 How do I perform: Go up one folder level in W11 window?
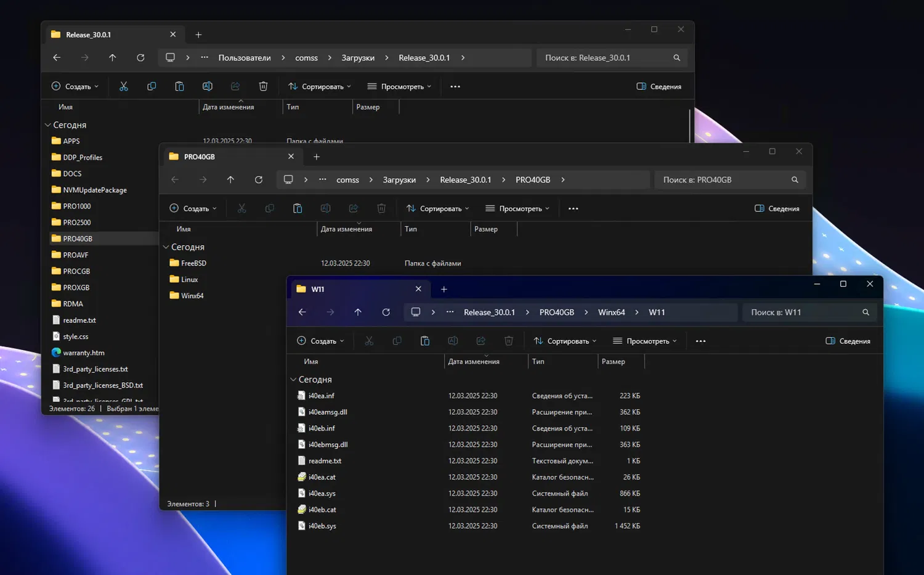pyautogui.click(x=358, y=312)
